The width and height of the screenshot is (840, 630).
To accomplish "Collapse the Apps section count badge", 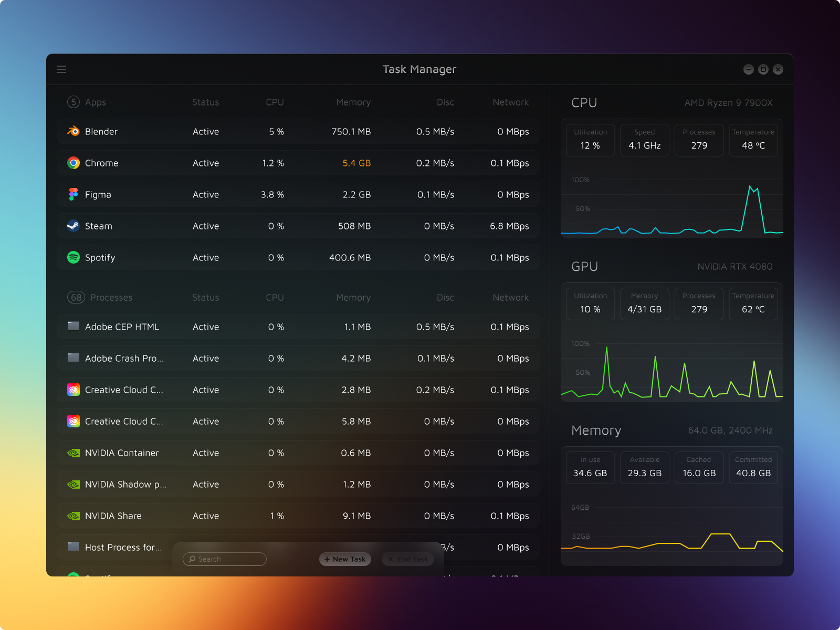I will 73,102.
